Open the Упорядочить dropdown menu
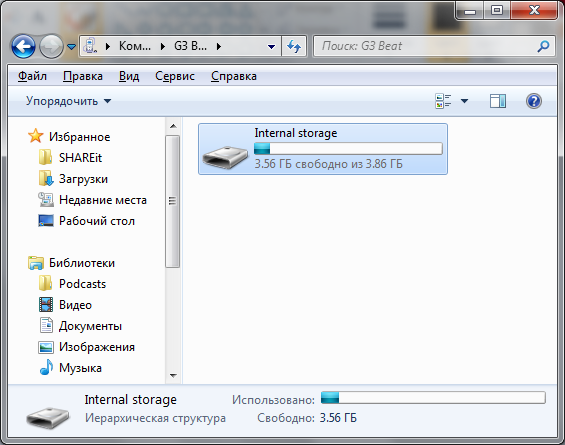 pos(68,101)
